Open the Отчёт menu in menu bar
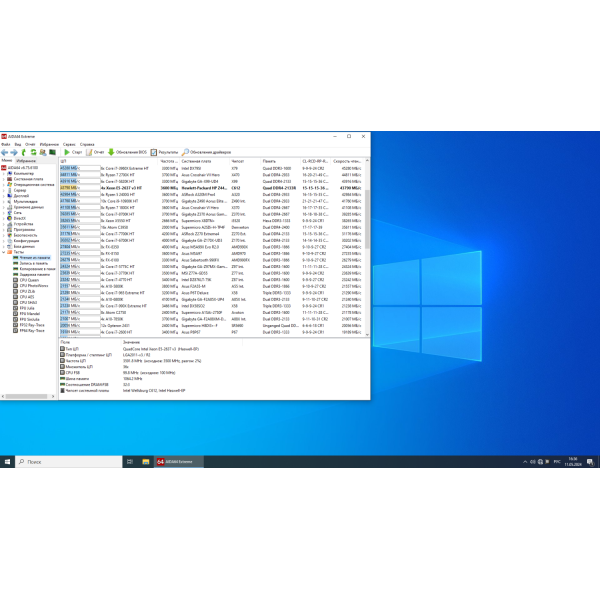Viewport: 600px width, 600px height. (30, 144)
